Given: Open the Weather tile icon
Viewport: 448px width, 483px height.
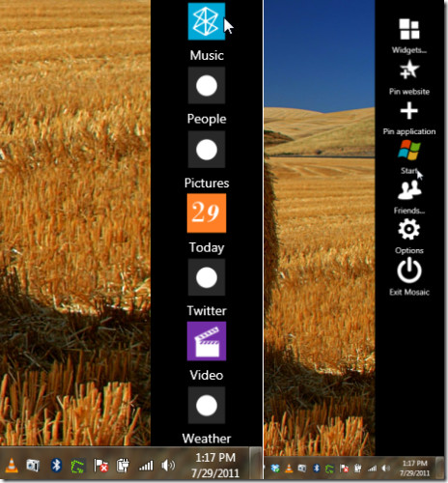Looking at the screenshot, I should (x=207, y=406).
